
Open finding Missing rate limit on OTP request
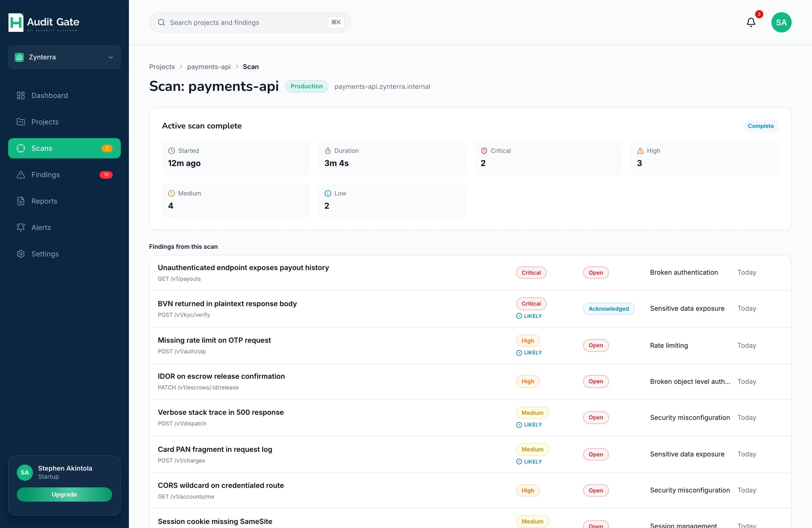coord(470,346)
